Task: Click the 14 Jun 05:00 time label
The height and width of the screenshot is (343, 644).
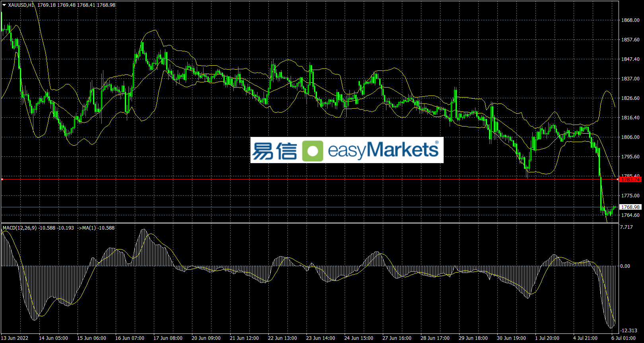Action: point(53,338)
